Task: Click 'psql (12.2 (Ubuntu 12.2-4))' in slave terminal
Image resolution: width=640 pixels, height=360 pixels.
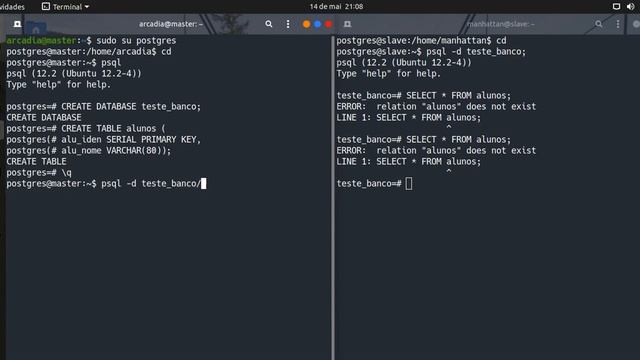Action: click(404, 62)
